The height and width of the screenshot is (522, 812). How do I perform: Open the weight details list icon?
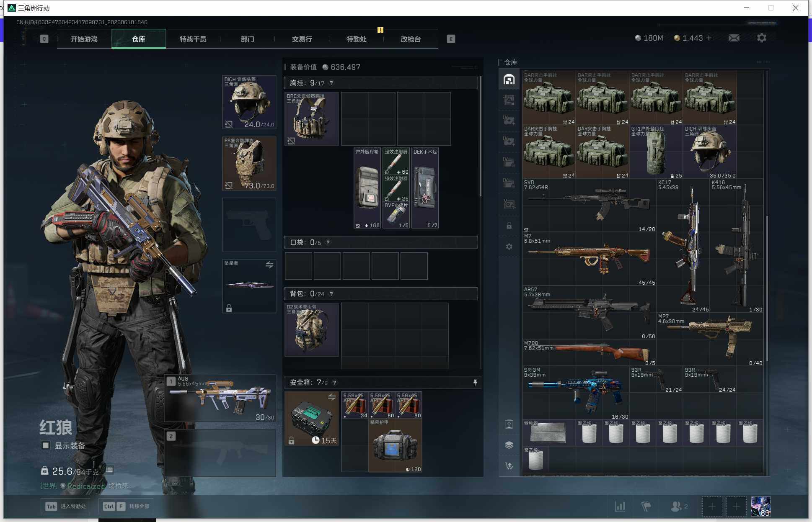109,471
